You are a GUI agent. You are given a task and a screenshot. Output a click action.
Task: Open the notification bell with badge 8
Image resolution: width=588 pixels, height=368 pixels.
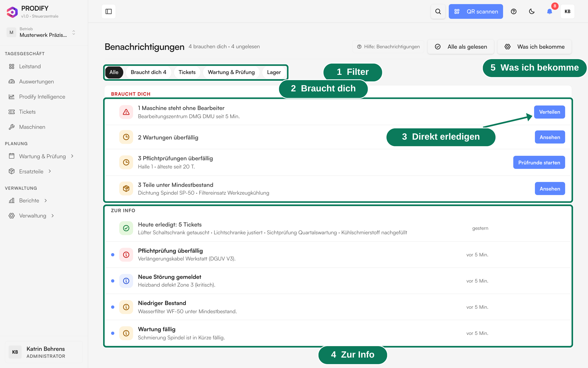point(550,11)
